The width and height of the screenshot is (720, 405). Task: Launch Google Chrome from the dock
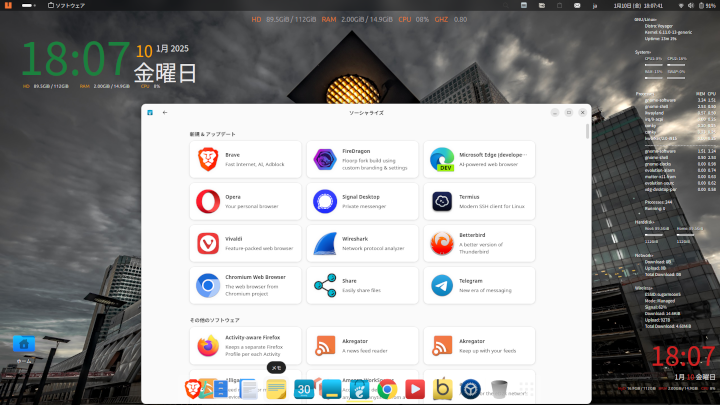click(387, 389)
